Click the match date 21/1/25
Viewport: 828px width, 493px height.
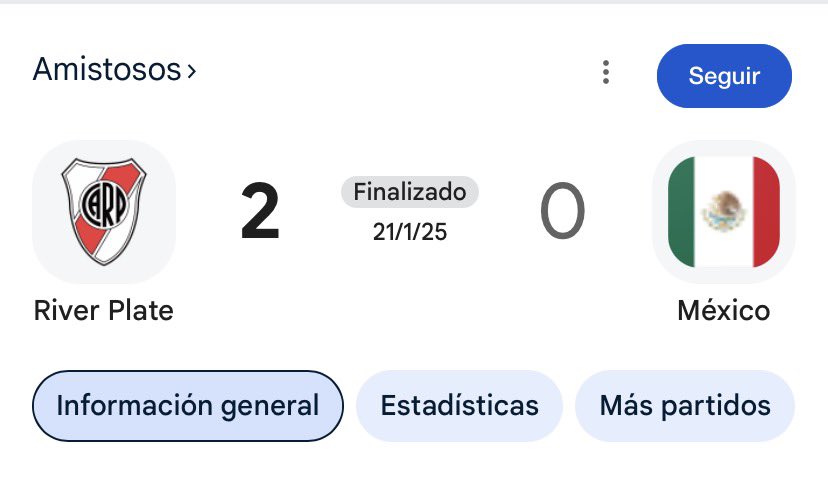click(410, 232)
